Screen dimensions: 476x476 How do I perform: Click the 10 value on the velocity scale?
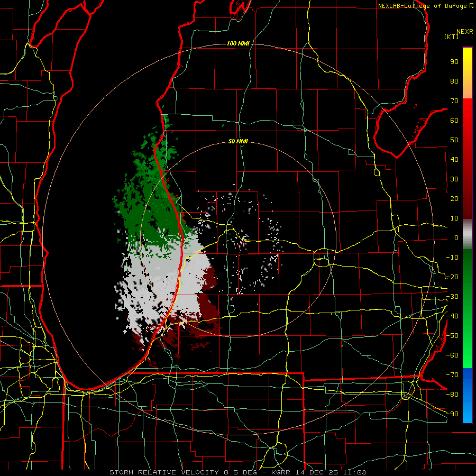[454, 218]
